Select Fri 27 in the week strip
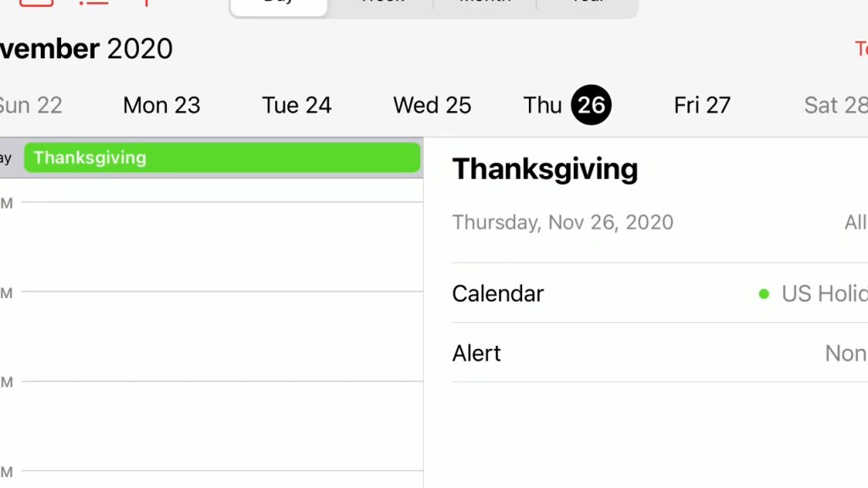 [x=702, y=105]
